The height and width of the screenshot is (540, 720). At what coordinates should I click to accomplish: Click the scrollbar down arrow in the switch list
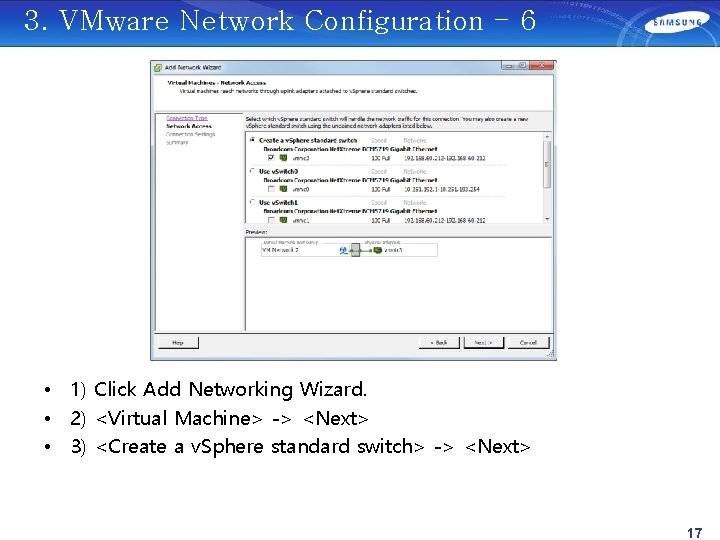pos(547,219)
